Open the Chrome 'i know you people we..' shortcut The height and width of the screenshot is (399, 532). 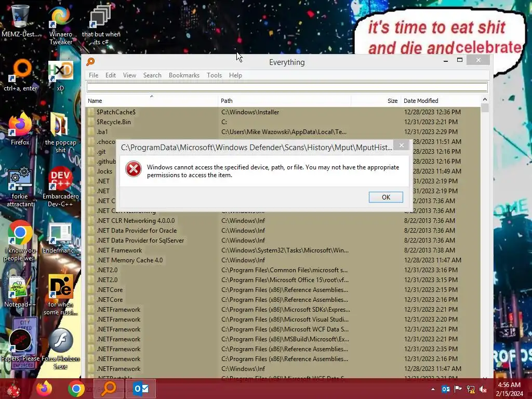click(x=20, y=241)
